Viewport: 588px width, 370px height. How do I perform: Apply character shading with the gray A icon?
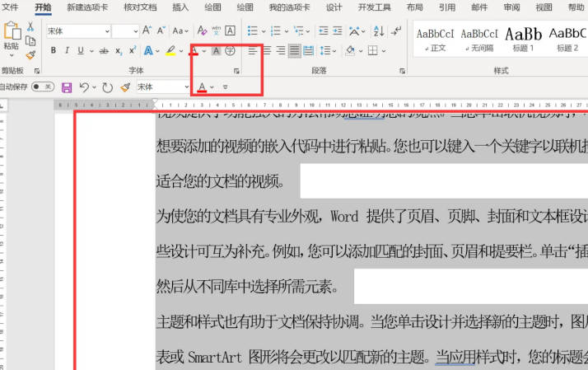tap(216, 50)
